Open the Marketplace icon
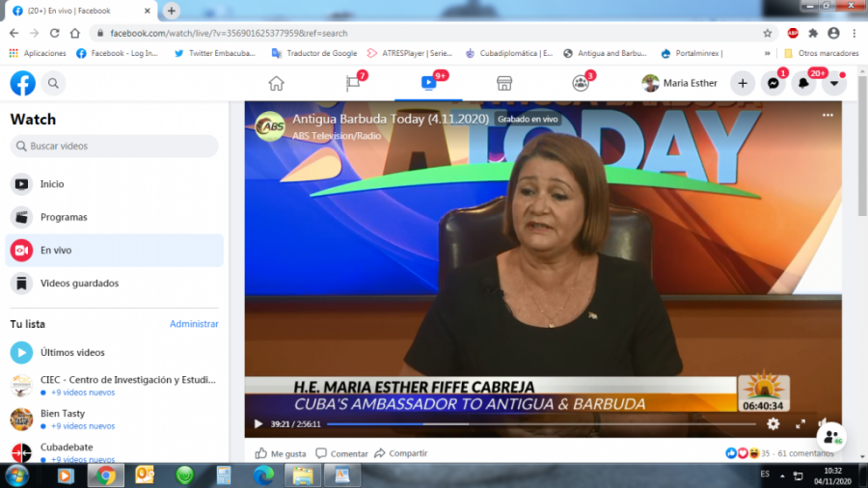The image size is (868, 488). 503,83
